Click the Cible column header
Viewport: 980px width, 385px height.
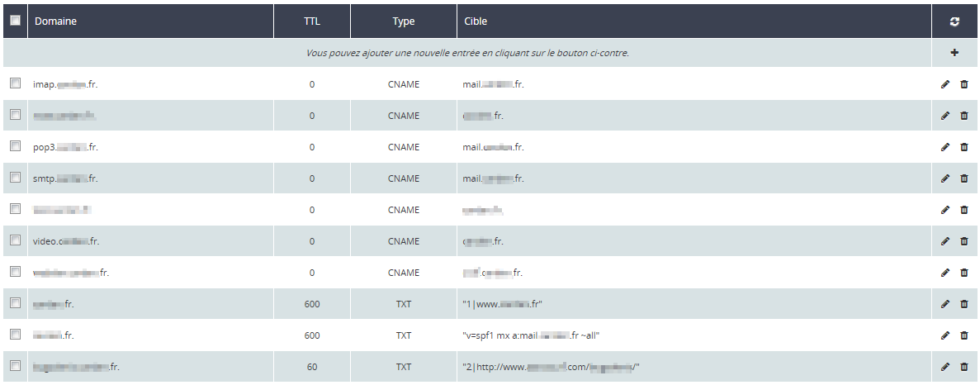tap(476, 21)
